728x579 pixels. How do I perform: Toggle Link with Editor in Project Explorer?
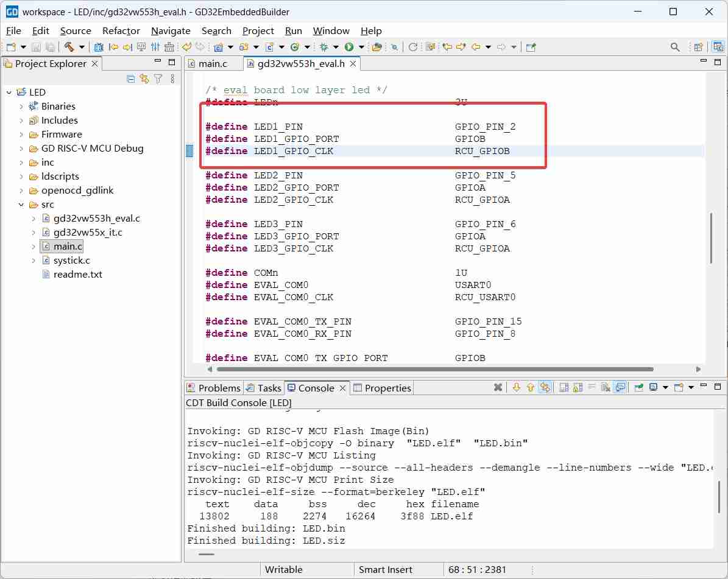click(x=144, y=79)
